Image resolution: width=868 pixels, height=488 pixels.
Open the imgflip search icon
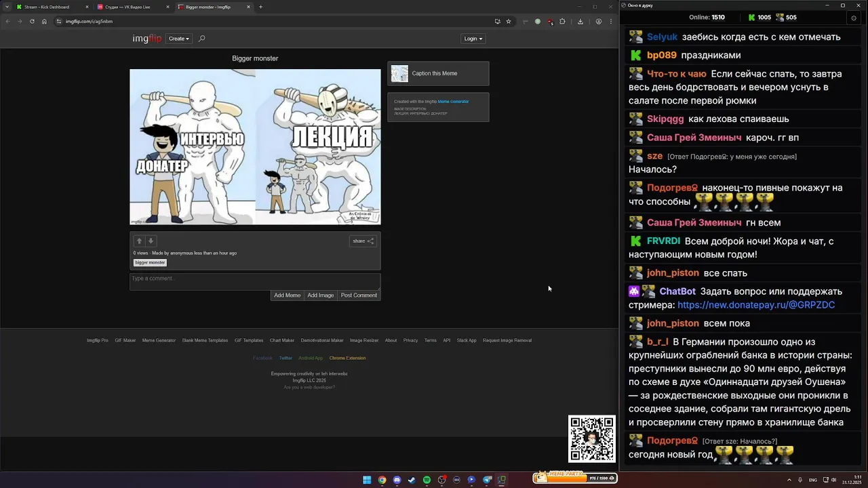[x=201, y=39]
